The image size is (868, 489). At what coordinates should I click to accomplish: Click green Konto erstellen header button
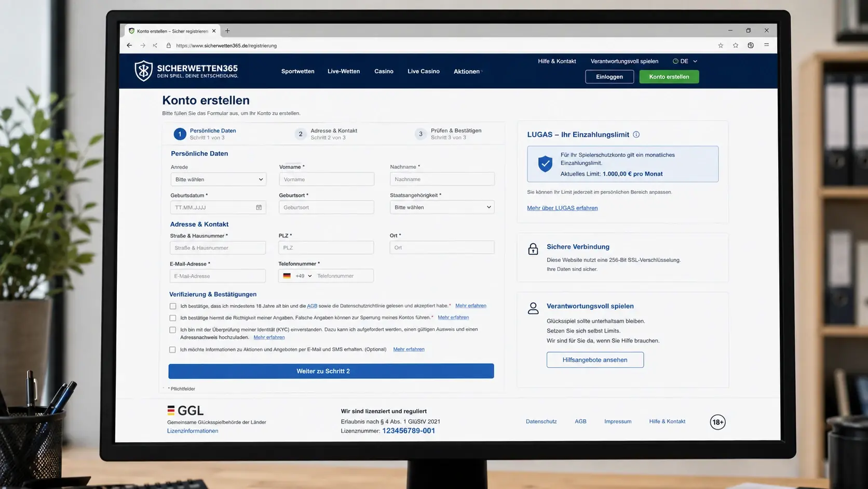point(669,77)
